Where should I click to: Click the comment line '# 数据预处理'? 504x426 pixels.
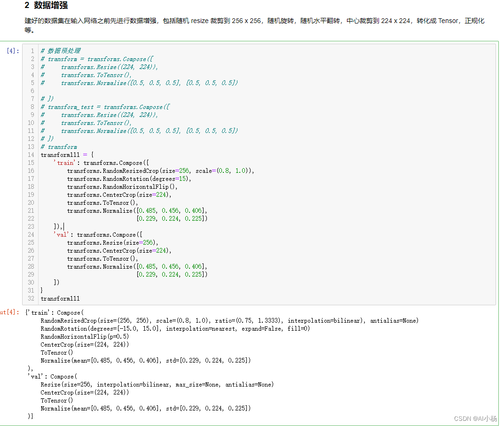[x=61, y=51]
